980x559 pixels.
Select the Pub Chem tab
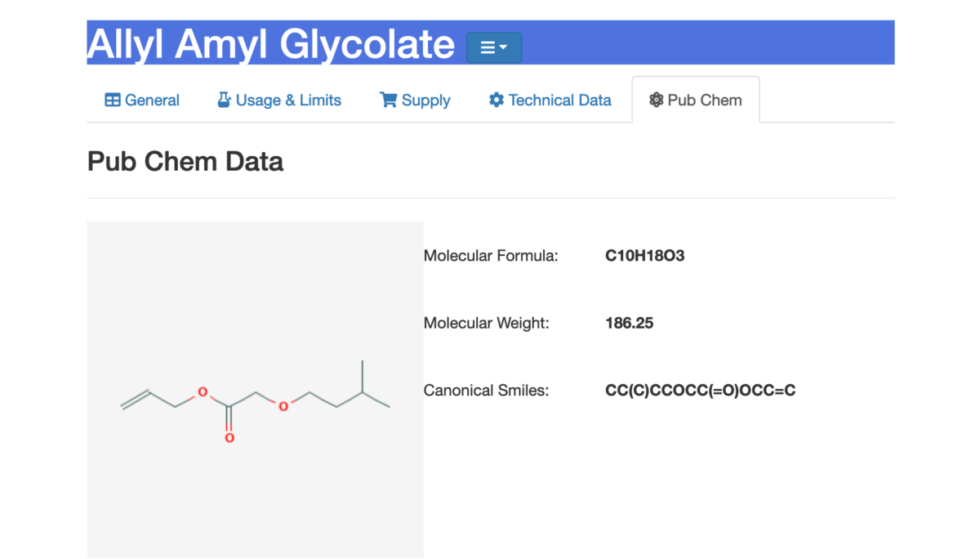click(x=696, y=100)
